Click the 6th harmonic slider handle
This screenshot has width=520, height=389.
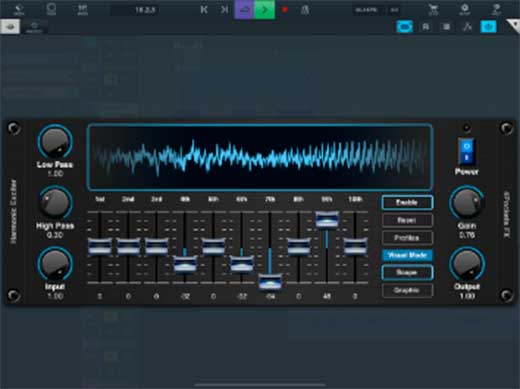[242, 265]
